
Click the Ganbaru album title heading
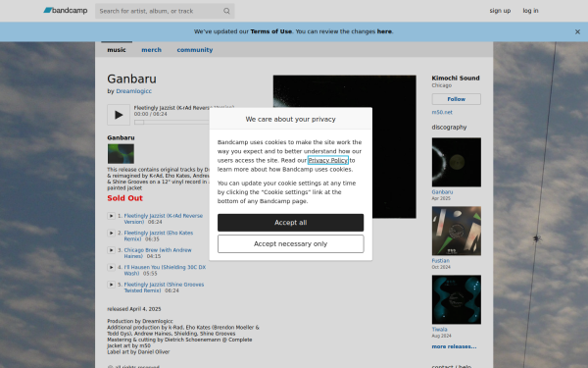pos(131,79)
